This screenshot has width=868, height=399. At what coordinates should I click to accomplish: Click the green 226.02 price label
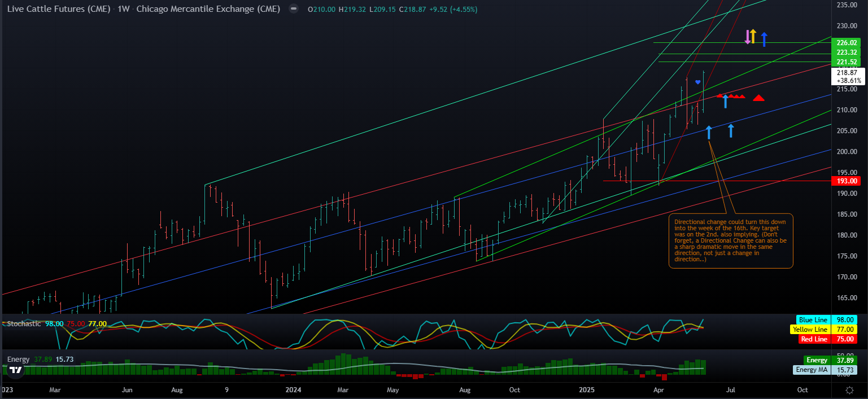point(847,43)
